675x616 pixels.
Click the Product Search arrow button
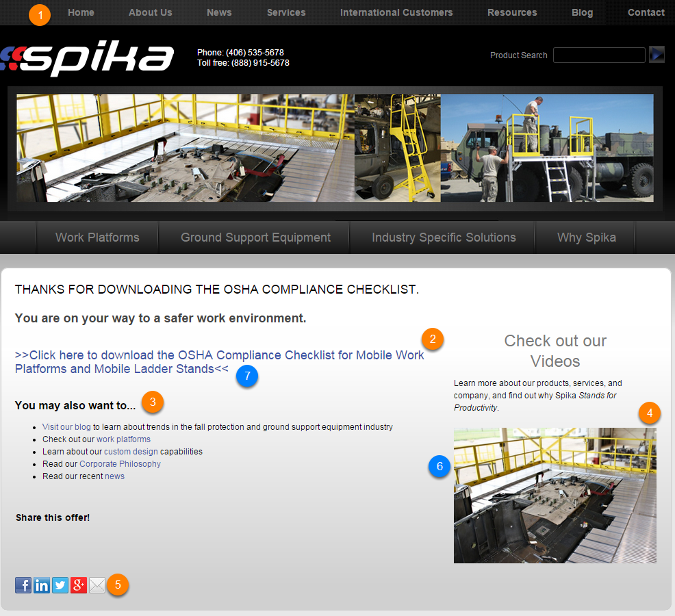pyautogui.click(x=657, y=55)
